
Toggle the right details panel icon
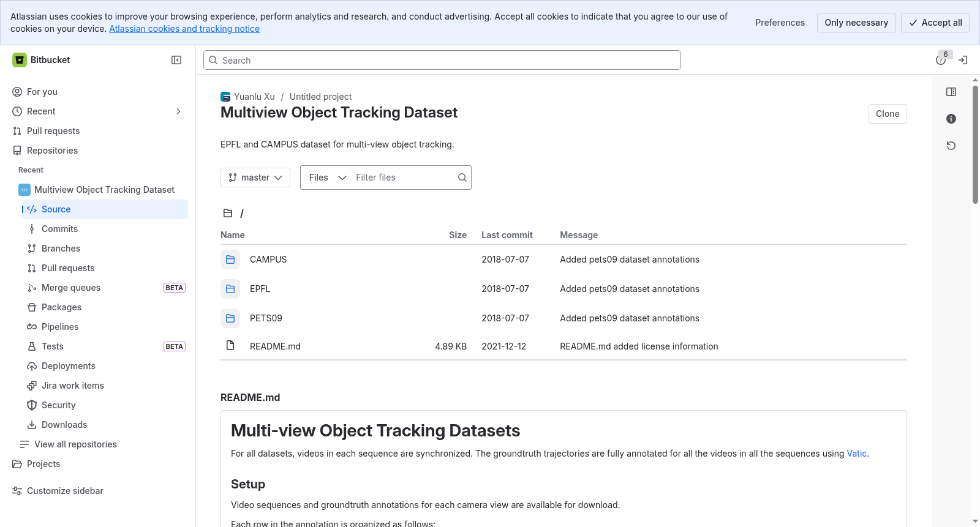coord(951,92)
